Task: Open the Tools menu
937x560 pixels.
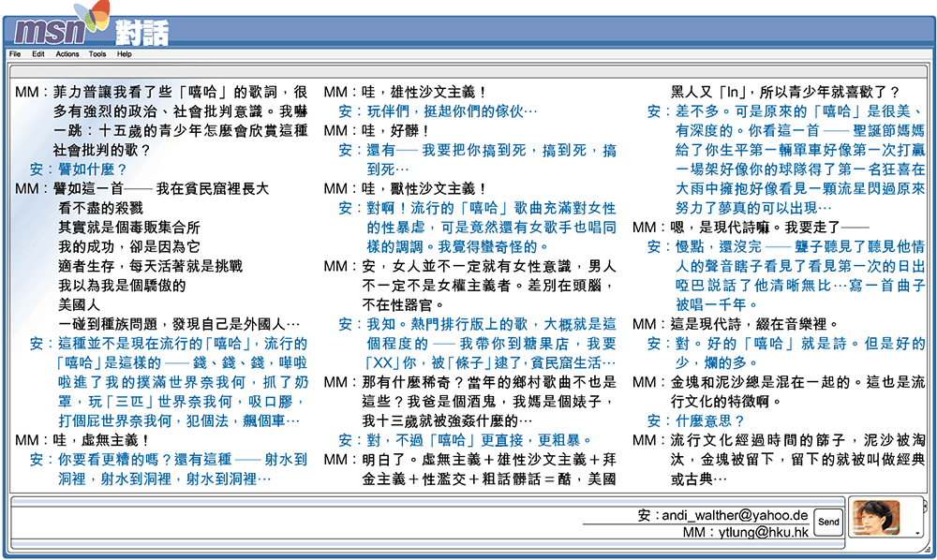Action: [97, 54]
